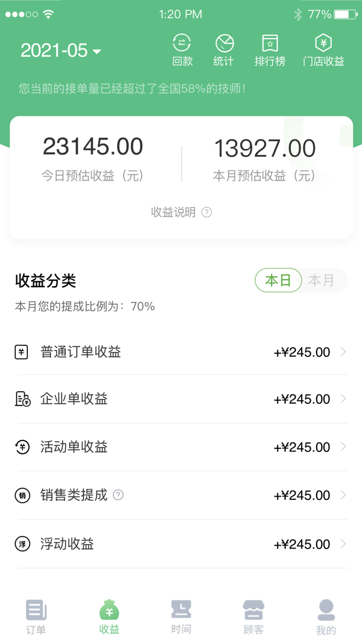The image size is (362, 644).
Task: Tap the 浮动收益 row icon
Action: tap(22, 544)
